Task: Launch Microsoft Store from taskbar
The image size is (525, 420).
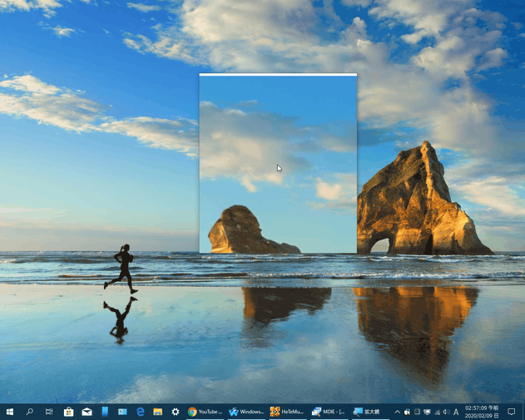Action: (x=68, y=412)
